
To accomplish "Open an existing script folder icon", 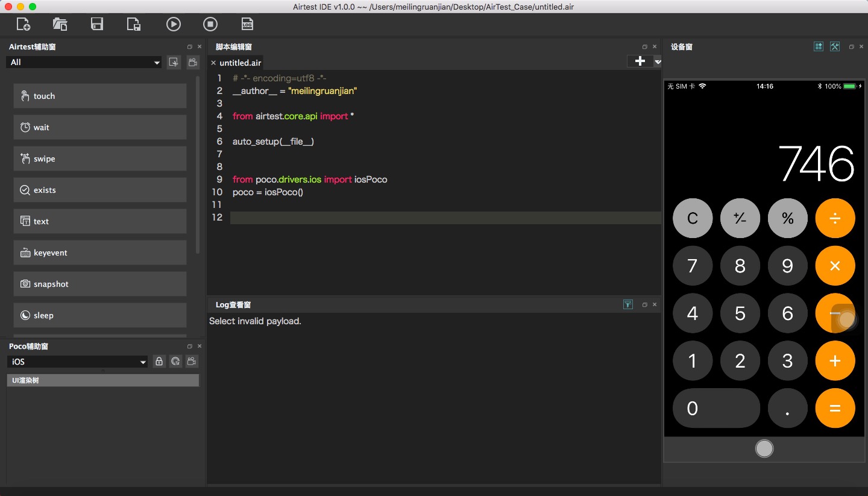I will tap(60, 24).
